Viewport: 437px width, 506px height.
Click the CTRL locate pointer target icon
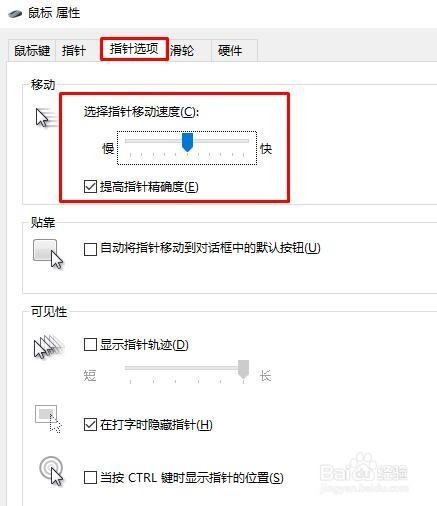(51, 471)
